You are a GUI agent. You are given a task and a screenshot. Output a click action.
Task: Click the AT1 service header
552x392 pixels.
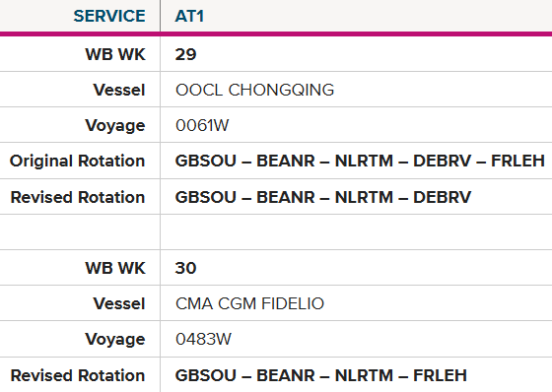(189, 16)
